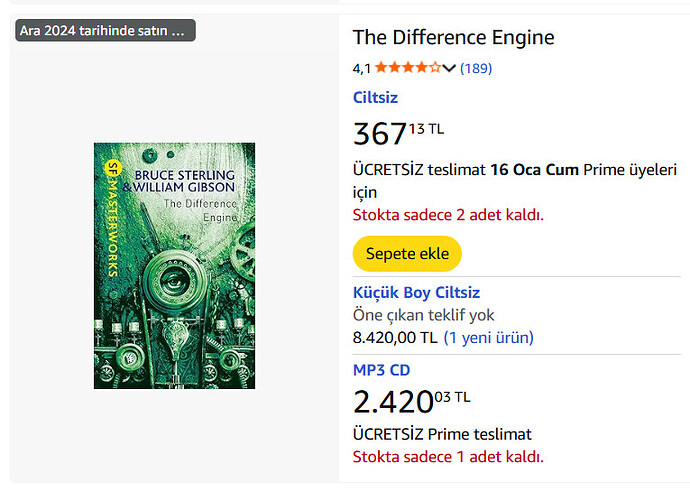Click the 16 Oca Cum delivery text
This screenshot has height=491, width=690.
pyautogui.click(x=534, y=169)
